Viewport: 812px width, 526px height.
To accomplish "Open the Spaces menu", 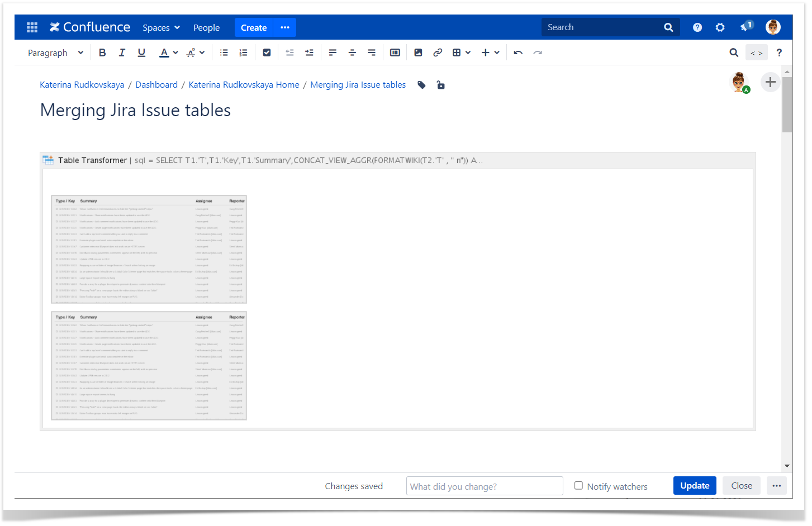I will [161, 27].
